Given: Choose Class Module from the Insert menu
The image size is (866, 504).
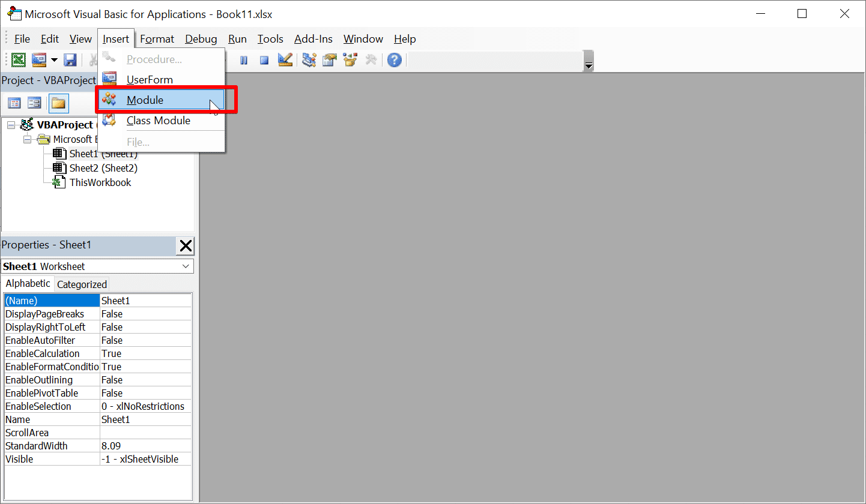Looking at the screenshot, I should pyautogui.click(x=162, y=121).
